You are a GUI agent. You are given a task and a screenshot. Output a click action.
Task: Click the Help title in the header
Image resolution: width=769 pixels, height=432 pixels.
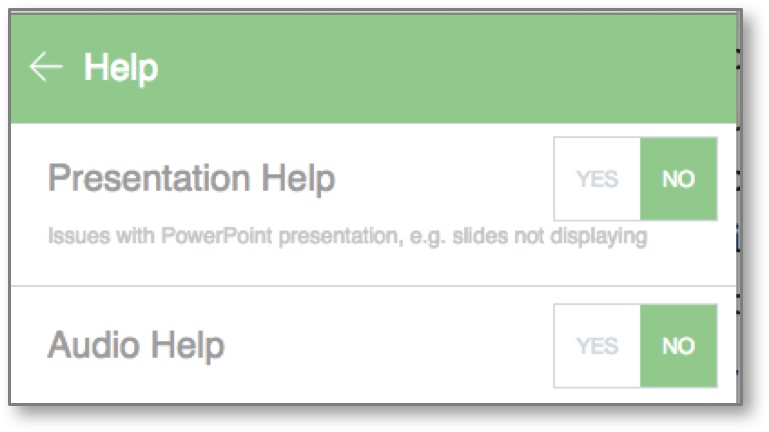click(121, 68)
